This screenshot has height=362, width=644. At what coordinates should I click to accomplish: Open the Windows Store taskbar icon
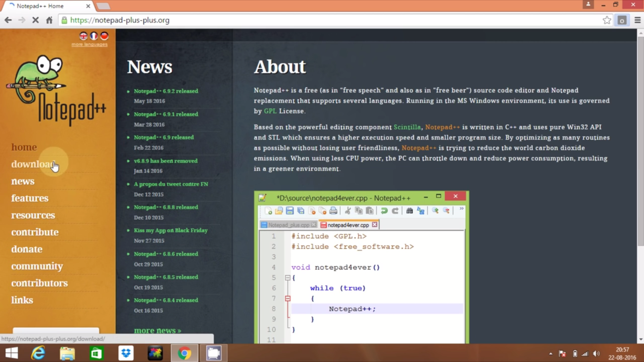[96, 353]
